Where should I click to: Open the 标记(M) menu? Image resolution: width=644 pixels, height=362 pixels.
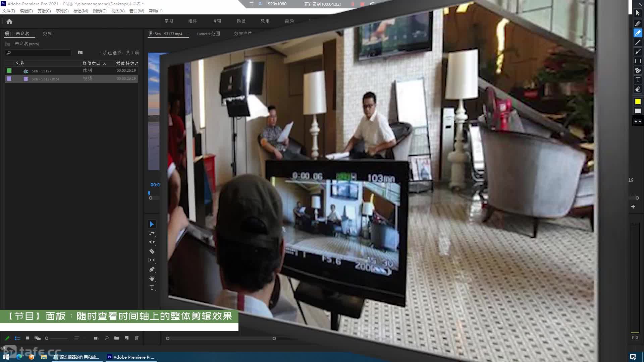pyautogui.click(x=80, y=11)
